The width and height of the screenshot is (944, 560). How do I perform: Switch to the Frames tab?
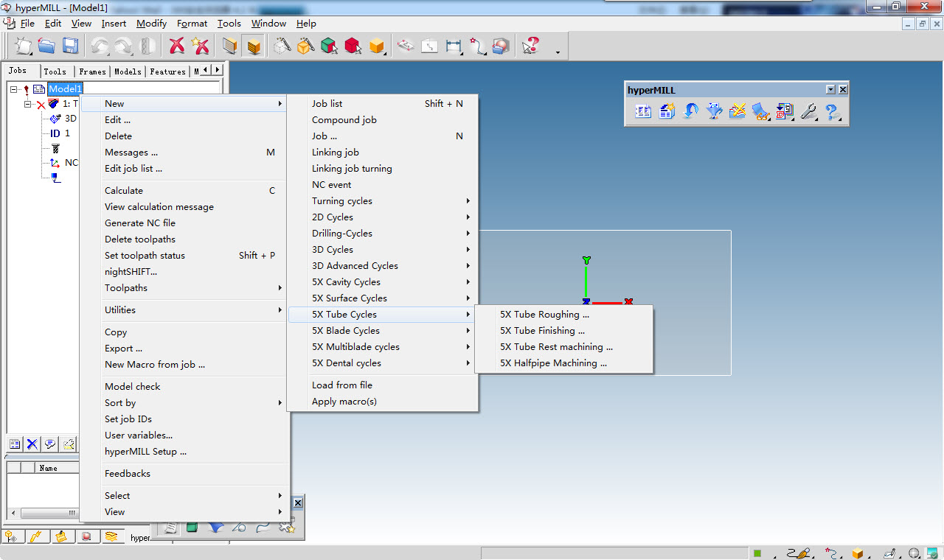click(93, 71)
